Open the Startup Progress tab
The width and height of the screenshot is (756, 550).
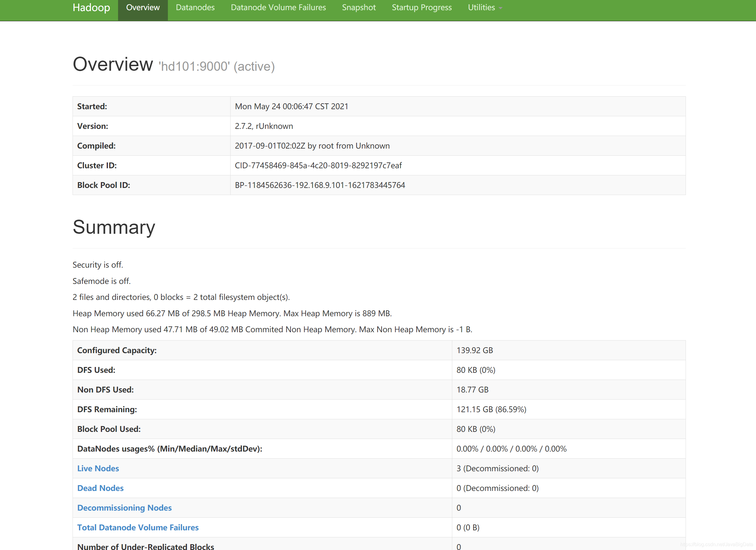[421, 8]
